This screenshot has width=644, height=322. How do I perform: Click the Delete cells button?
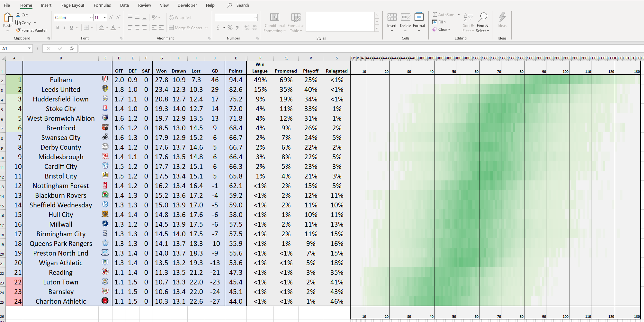(405, 23)
